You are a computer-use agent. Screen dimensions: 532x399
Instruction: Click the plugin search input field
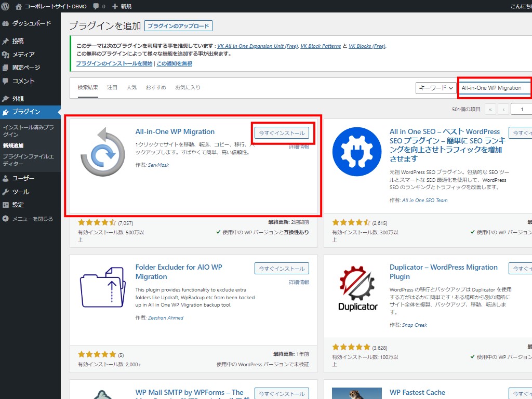(495, 88)
